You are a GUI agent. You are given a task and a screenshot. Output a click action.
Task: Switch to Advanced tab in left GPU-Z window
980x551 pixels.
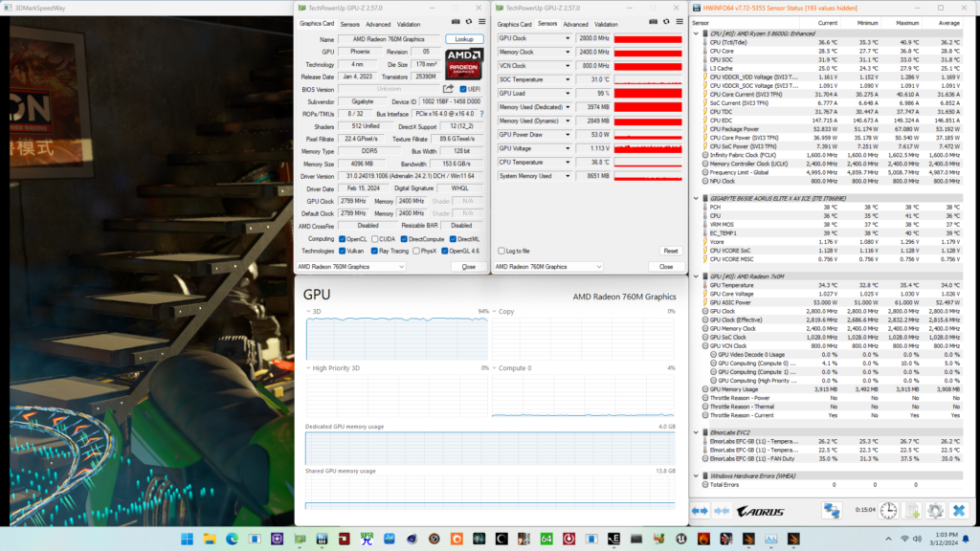(378, 24)
